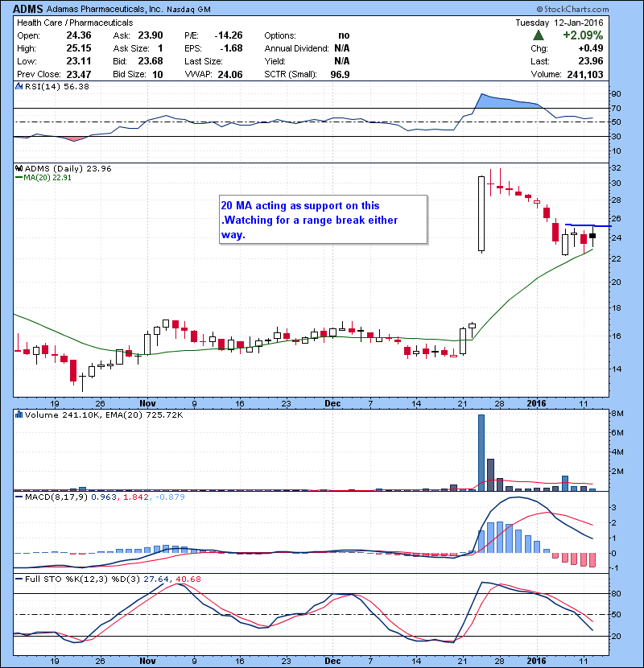Click the RSI indicator panel icon
The width and height of the screenshot is (644, 668).
19,86
